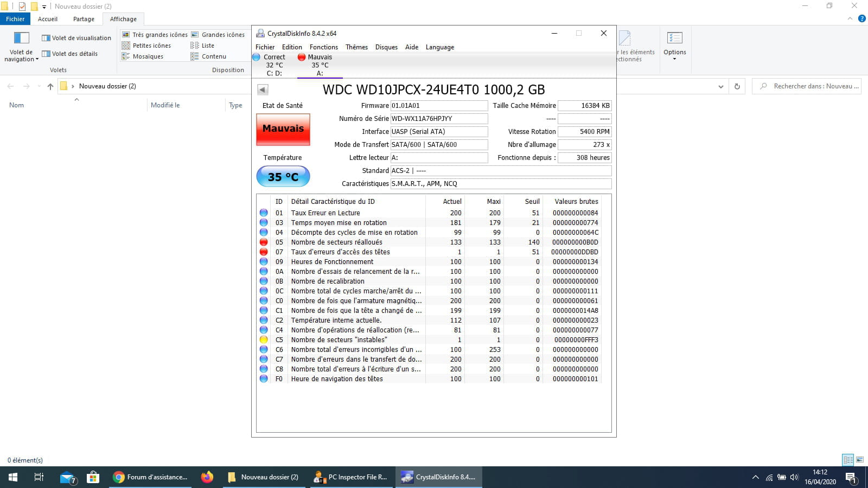Click the Explorer search box

[807, 86]
